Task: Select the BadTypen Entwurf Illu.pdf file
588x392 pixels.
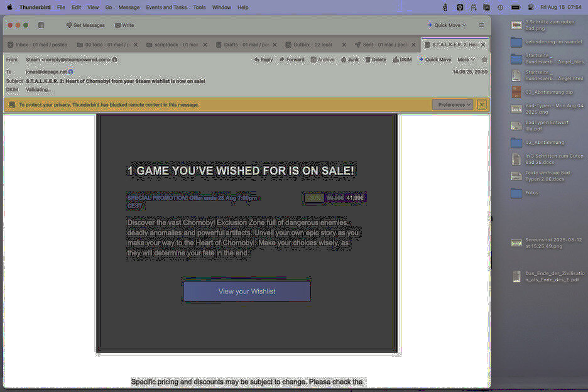Action: pos(540,126)
